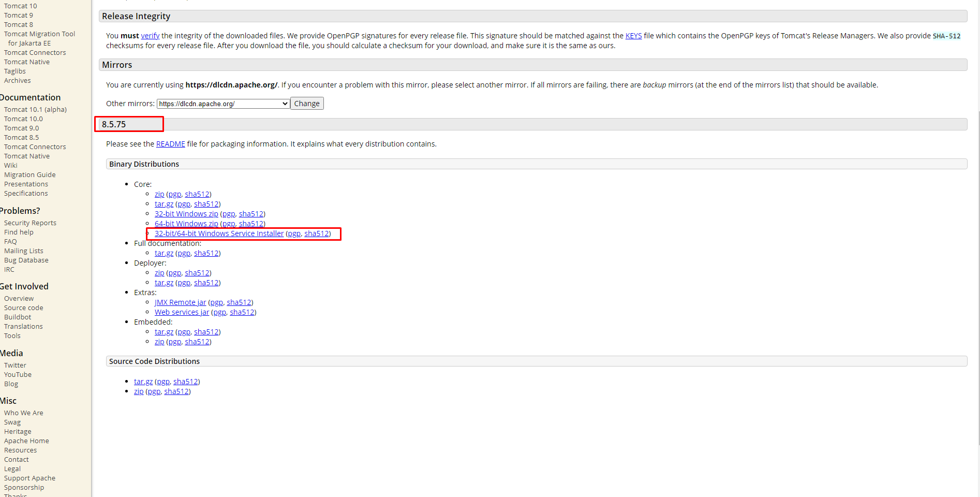Open the Presentations link
980x497 pixels.
point(26,184)
